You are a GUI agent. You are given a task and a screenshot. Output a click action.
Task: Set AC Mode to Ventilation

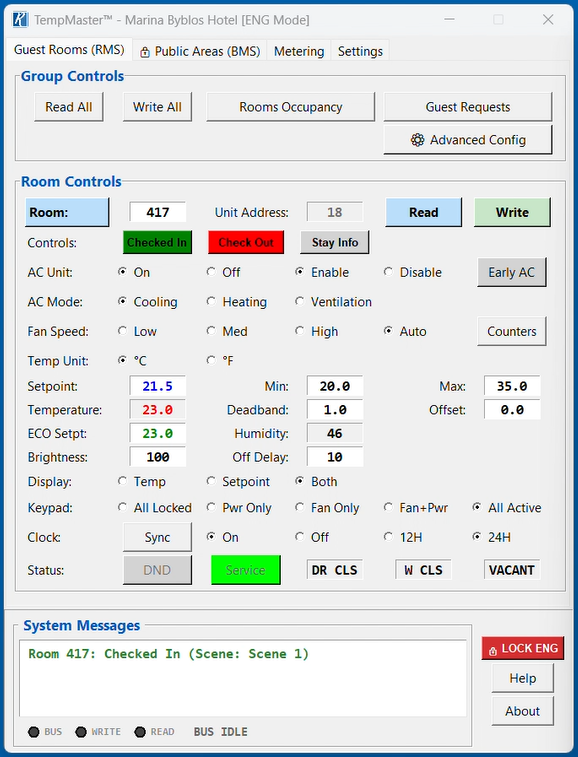pos(334,302)
